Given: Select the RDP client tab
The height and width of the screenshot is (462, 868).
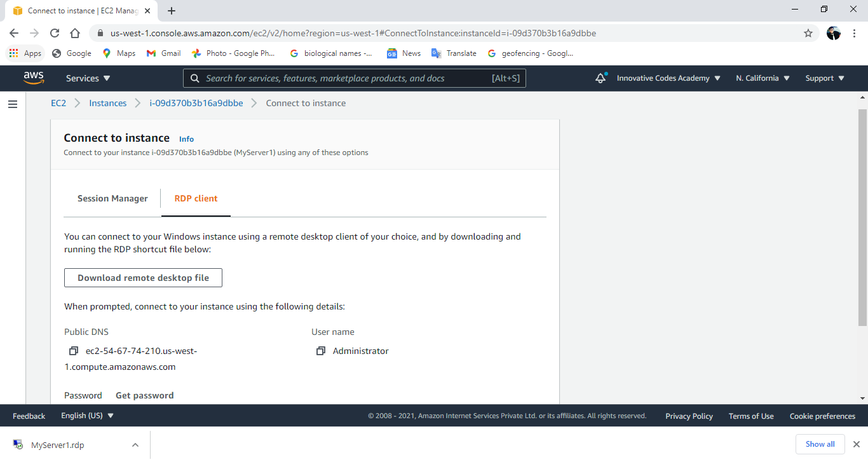Looking at the screenshot, I should click(x=196, y=198).
